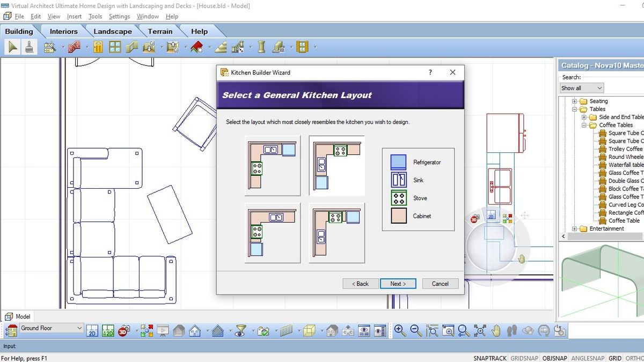The height and width of the screenshot is (362, 644).
Task: Open the door insertion tool
Action: pos(98,47)
